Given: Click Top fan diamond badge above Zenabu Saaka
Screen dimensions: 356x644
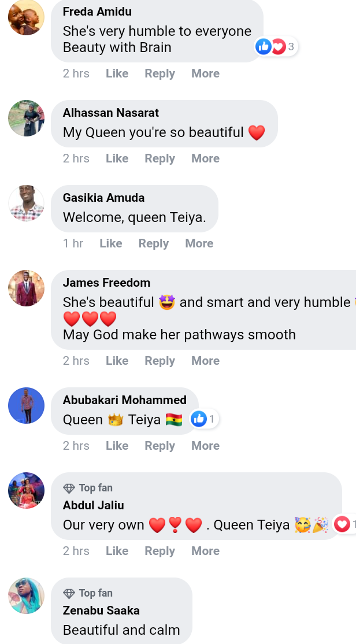Looking at the screenshot, I should 69,594.
